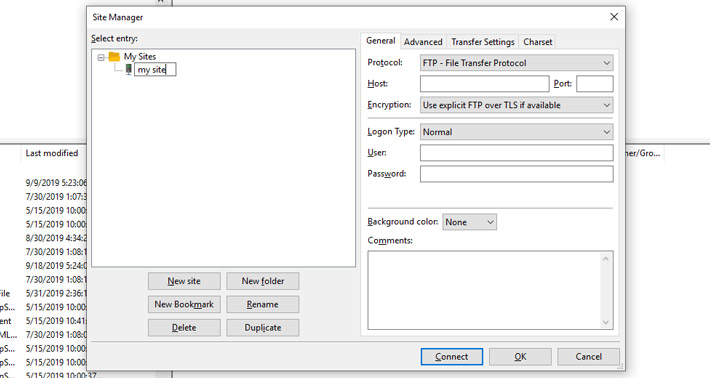
Task: Click the New Bookmark button
Action: (184, 304)
